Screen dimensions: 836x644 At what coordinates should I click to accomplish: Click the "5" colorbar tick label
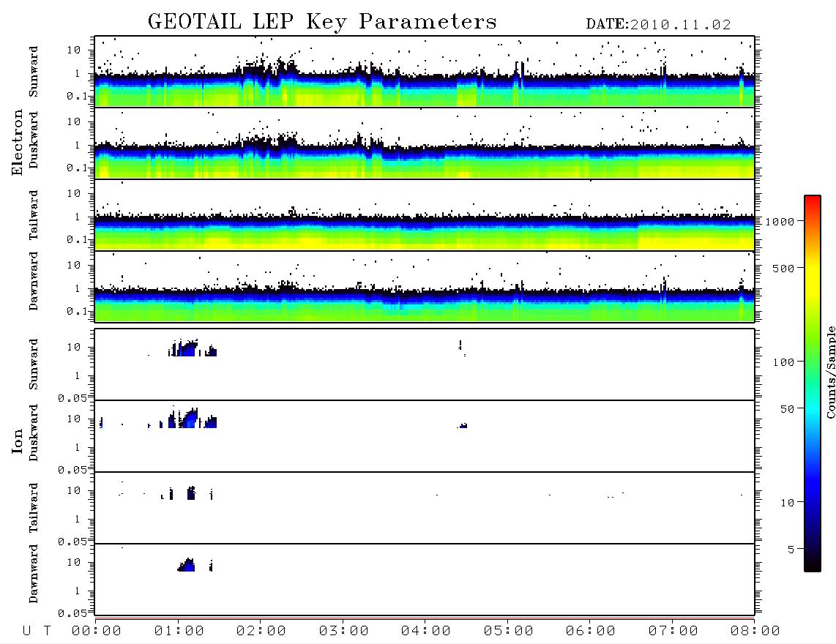point(791,550)
